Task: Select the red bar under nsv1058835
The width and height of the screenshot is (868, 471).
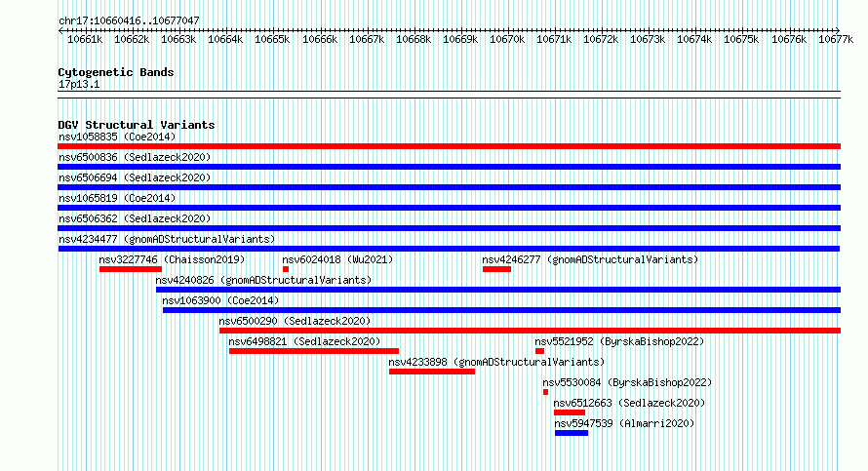Action: pyautogui.click(x=449, y=146)
